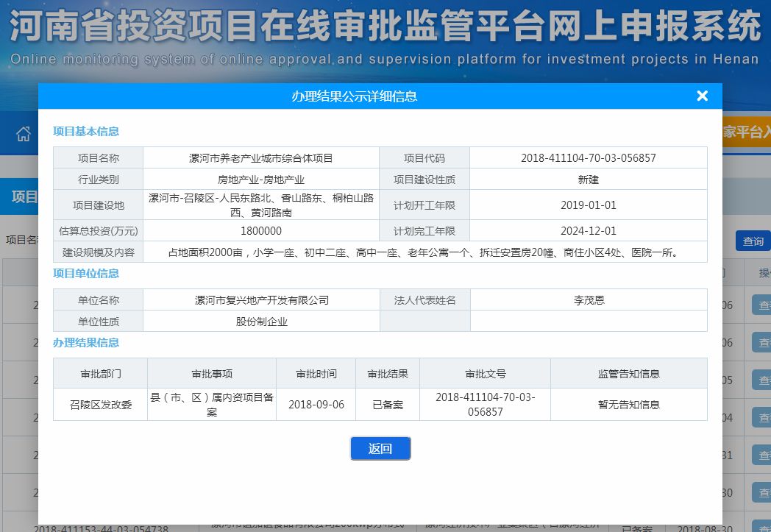Screen dimensions: 771x532
Task: Open the orange 国家平台入口 tab in the navigation bar
Action: pos(747,132)
